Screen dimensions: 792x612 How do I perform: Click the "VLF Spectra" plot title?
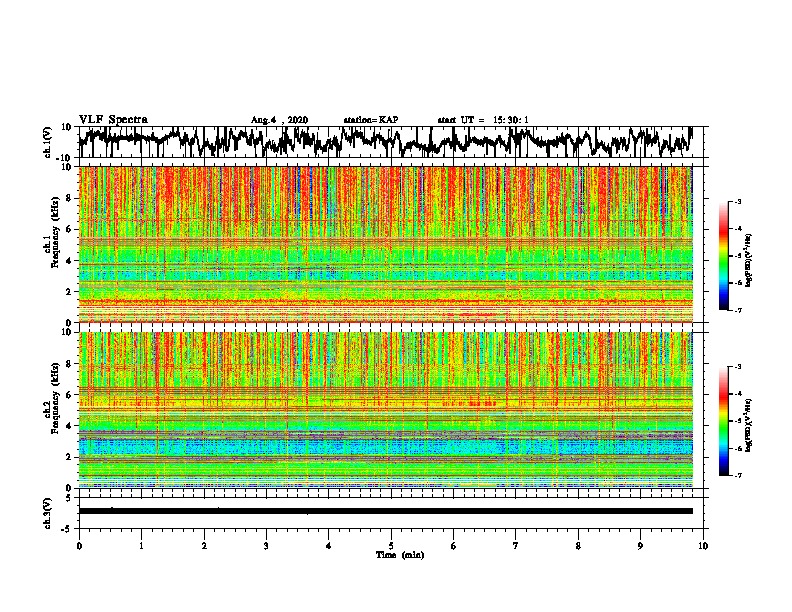(x=113, y=119)
